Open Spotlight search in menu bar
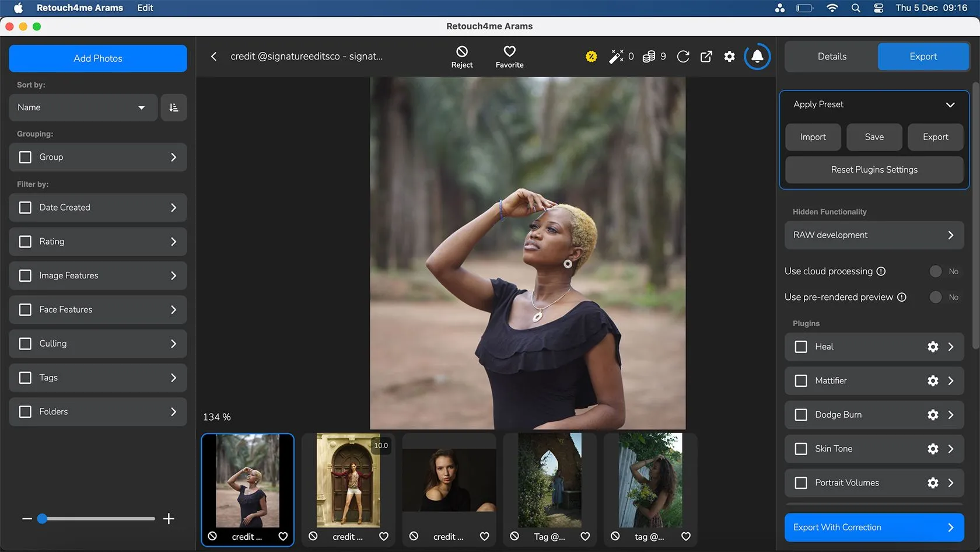 856,8
